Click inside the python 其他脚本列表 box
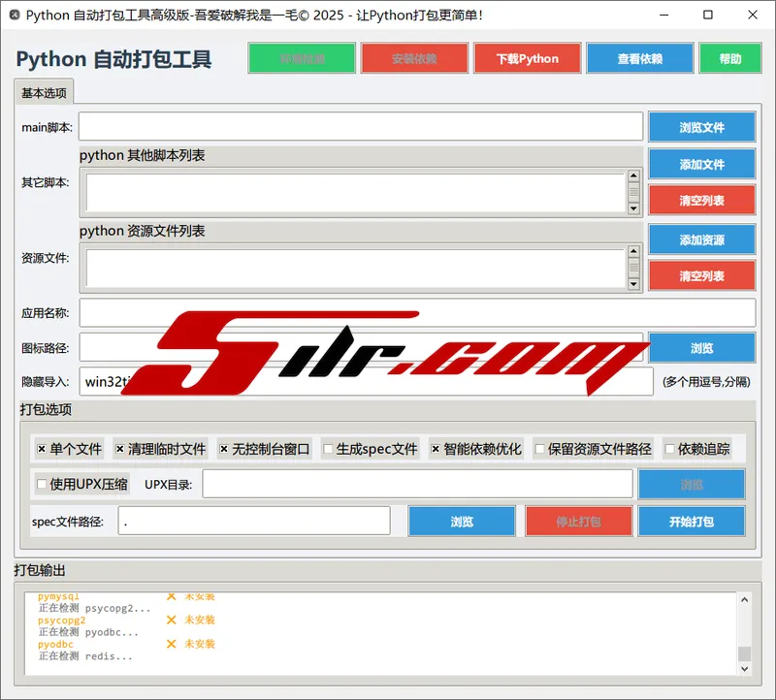Viewport: 776px width, 700px height. pos(355,192)
